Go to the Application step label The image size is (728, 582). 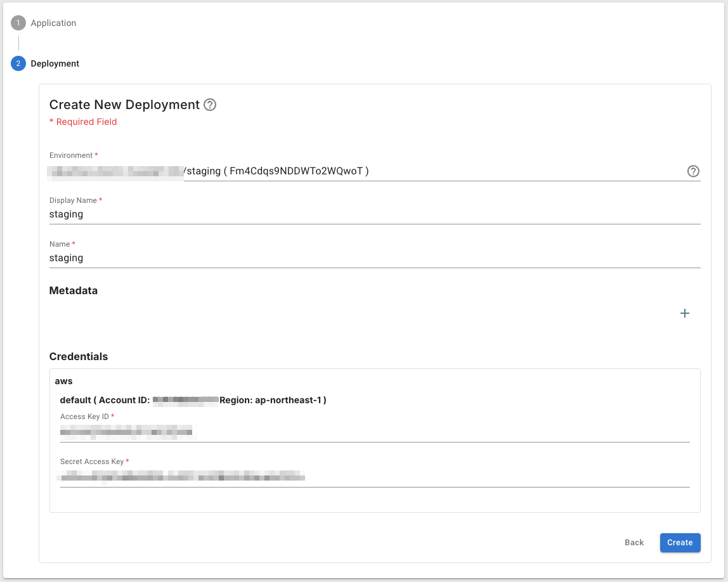coord(53,23)
